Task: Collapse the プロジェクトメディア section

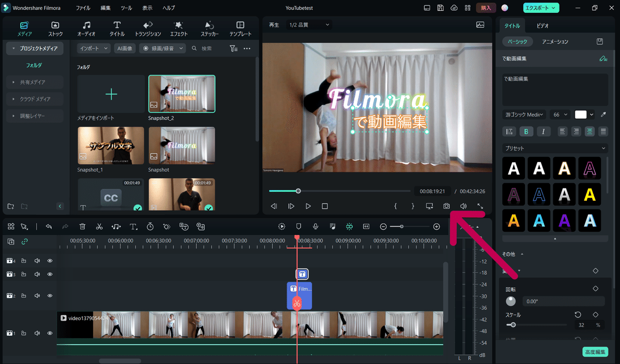Action: (x=35, y=48)
